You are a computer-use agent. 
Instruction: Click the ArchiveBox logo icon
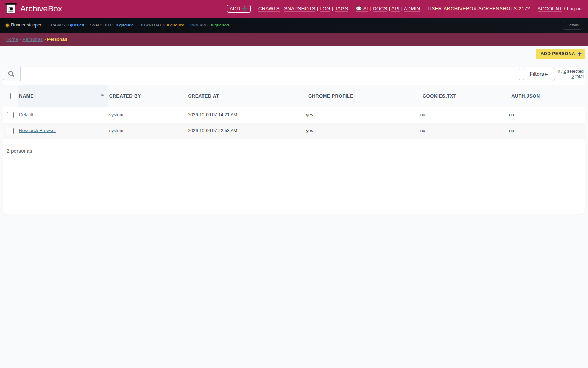click(11, 8)
